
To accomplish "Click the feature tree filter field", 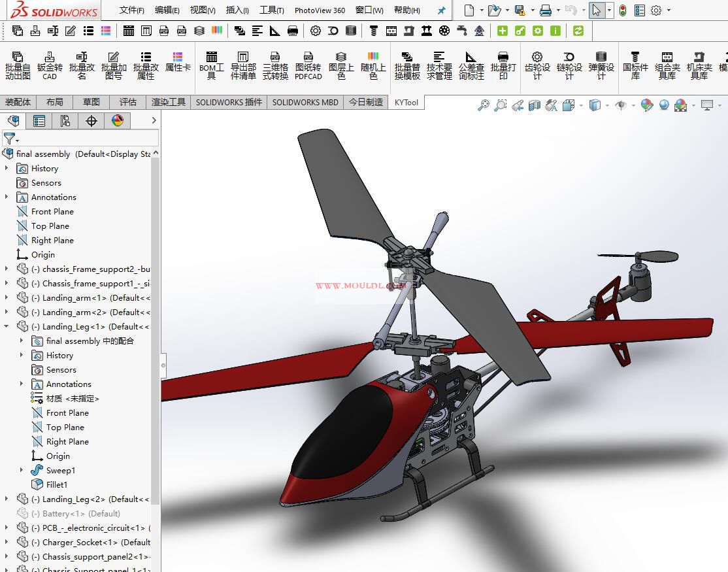I will [x=85, y=139].
